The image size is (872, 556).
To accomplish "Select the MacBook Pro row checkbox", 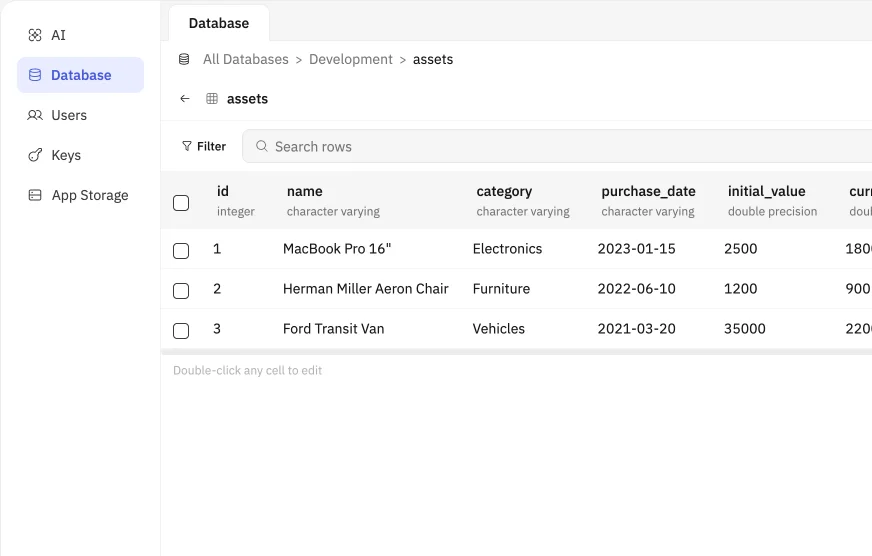I will pyautogui.click(x=181, y=251).
